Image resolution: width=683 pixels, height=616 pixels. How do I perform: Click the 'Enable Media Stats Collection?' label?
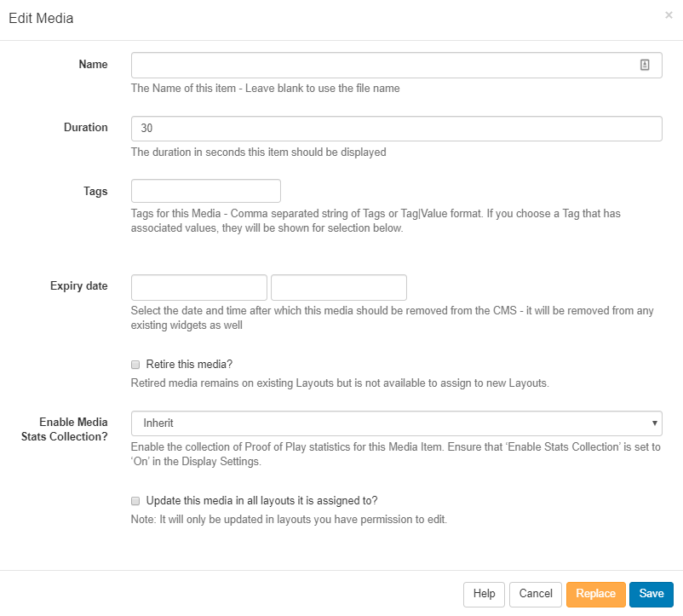(73, 430)
